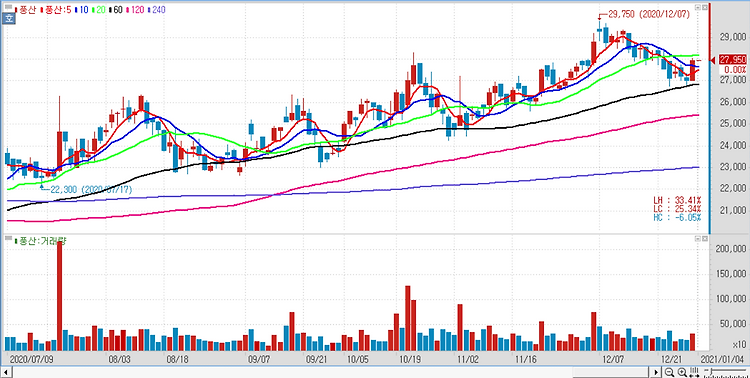The height and width of the screenshot is (378, 750).
Task: Click the 12/07 date axis label
Action: click(x=613, y=359)
